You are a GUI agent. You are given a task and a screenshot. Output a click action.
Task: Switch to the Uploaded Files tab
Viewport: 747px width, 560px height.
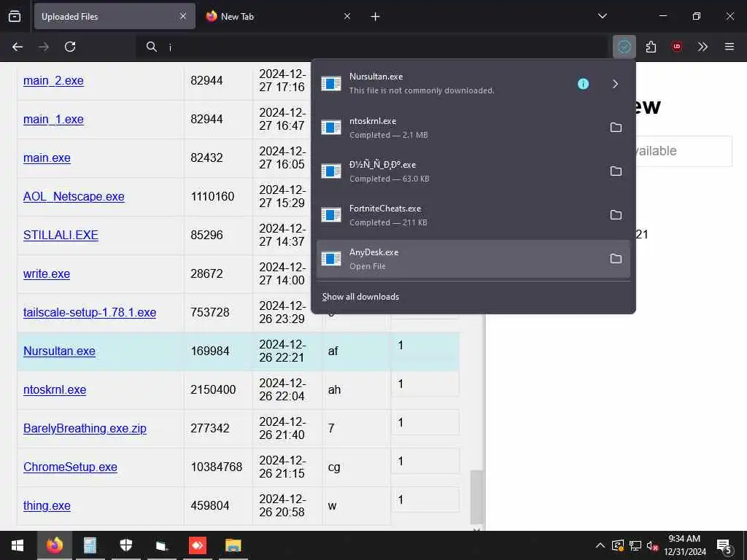click(x=115, y=16)
